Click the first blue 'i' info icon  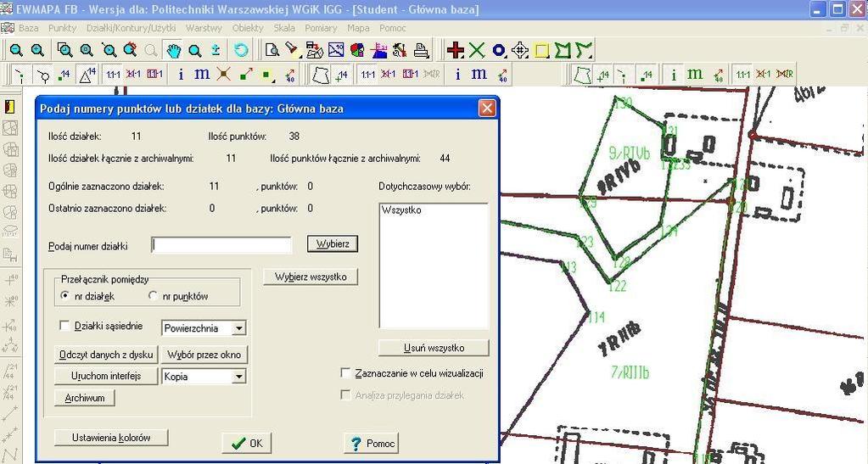point(181,74)
